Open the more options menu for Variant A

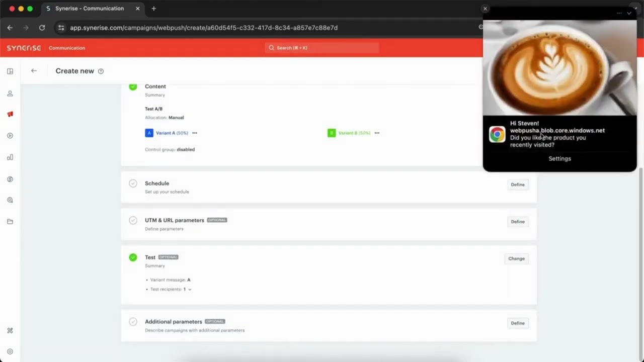(195, 133)
